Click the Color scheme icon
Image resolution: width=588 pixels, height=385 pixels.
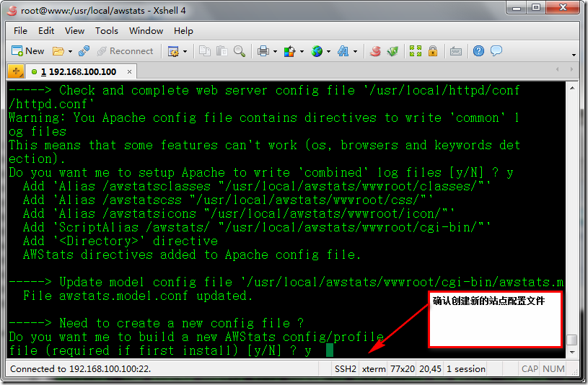[x=289, y=51]
